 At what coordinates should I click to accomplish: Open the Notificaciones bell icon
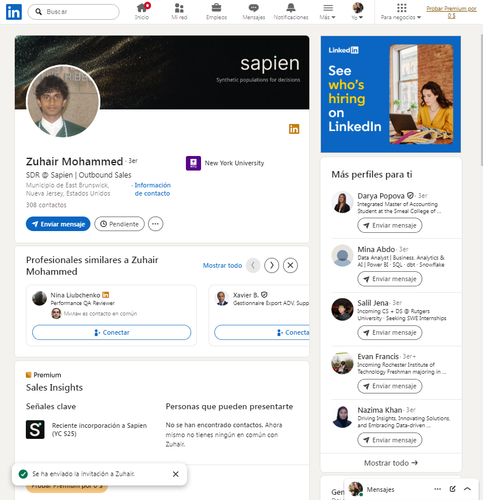tap(291, 12)
